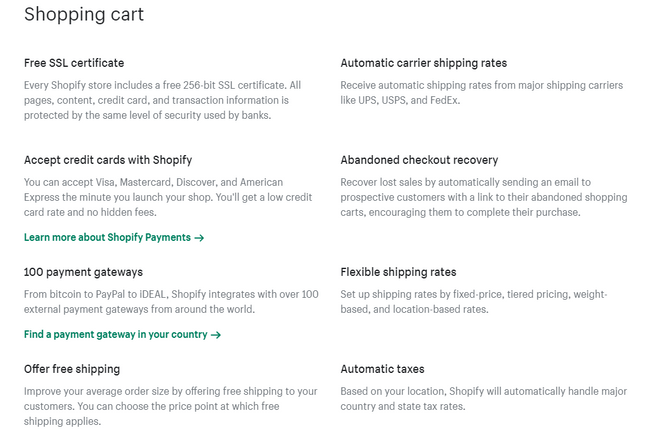
Task: Click the arrow icon after Shopify Payments link
Action: [200, 238]
